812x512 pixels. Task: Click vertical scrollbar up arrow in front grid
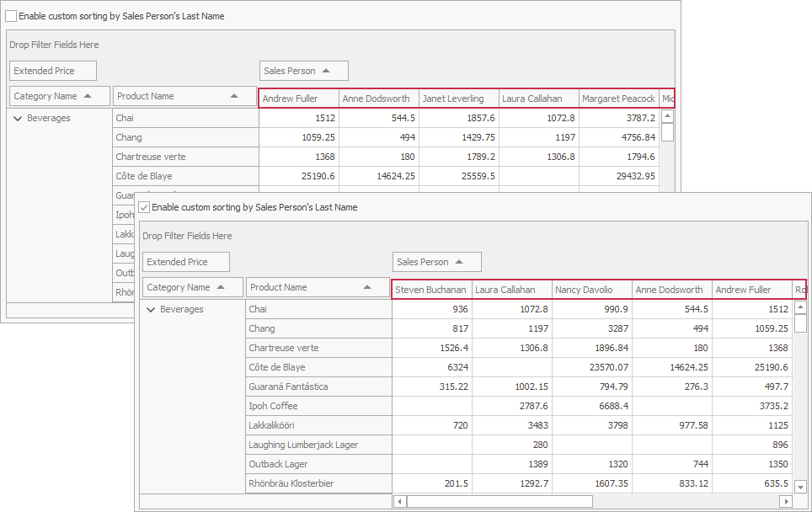[x=799, y=308]
